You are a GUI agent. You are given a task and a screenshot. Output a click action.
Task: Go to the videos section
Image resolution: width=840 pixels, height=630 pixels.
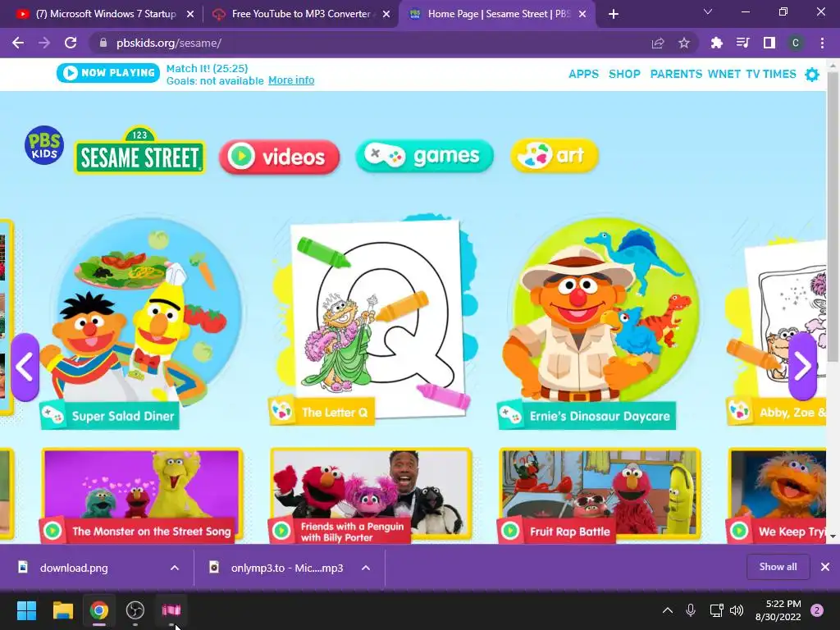(x=279, y=157)
